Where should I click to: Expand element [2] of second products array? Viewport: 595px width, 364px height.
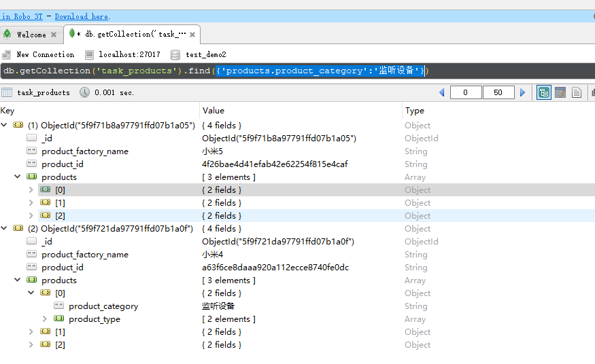coord(31,345)
